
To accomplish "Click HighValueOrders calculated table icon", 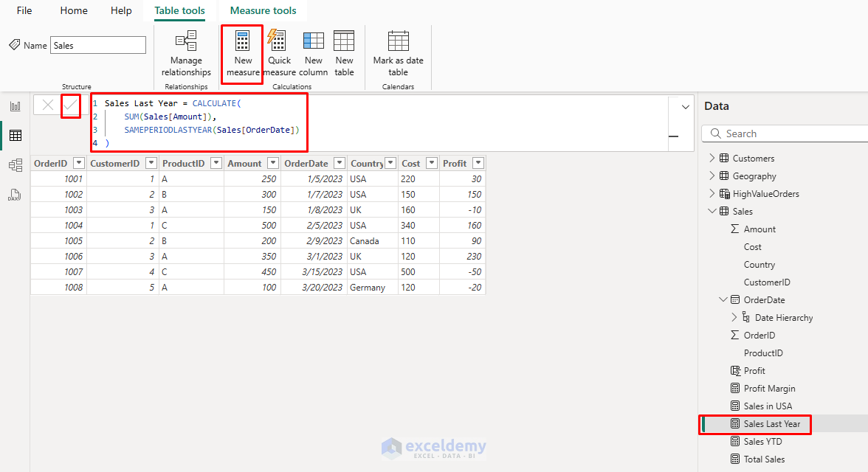I will [725, 194].
